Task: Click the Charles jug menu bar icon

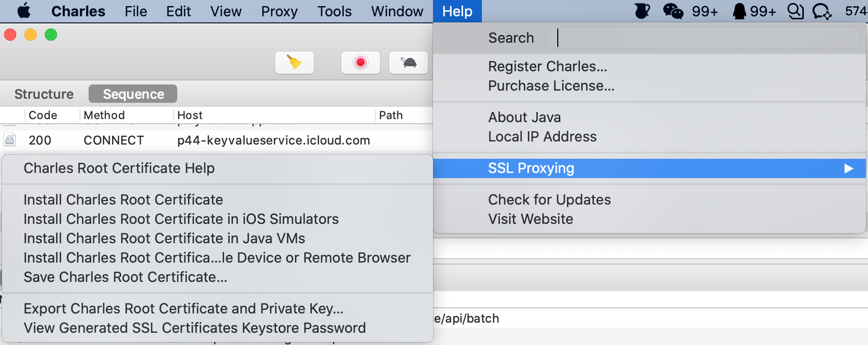Action: click(x=642, y=11)
